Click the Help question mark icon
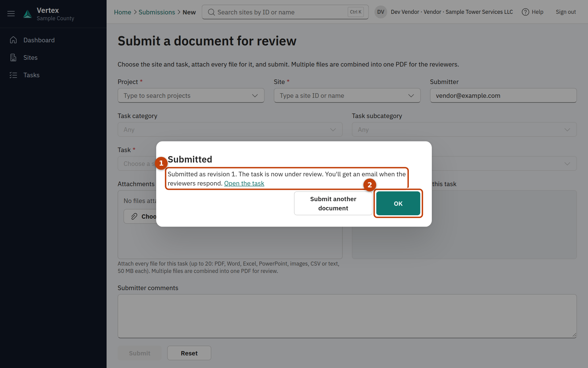Screen dimensions: 588x368 [x=526, y=12]
